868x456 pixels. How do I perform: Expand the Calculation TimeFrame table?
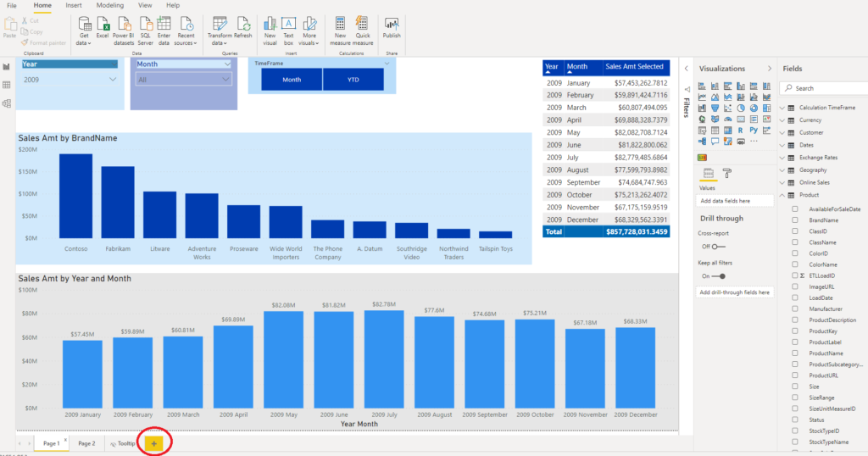tap(782, 108)
